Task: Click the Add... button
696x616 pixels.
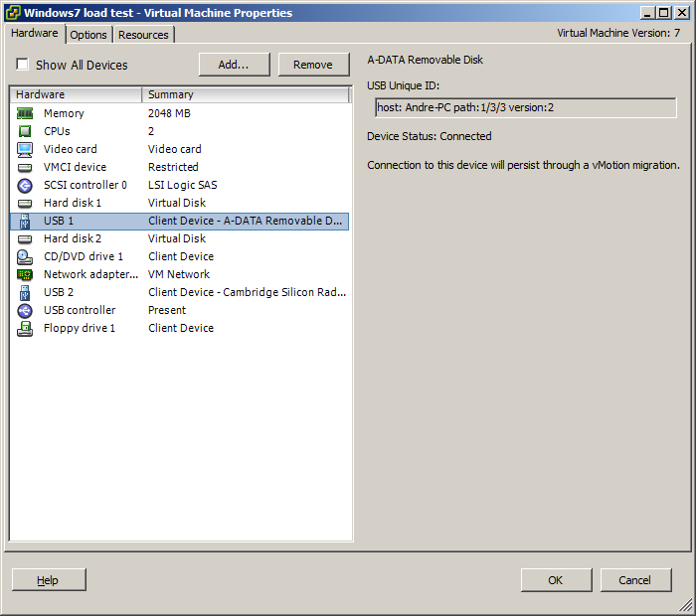Action: click(x=234, y=65)
